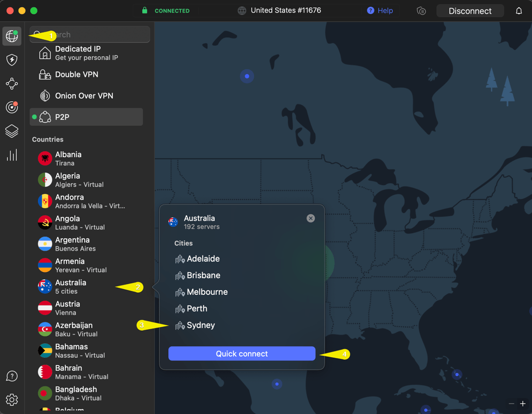Select P2P specialty server
Viewport: 532px width, 414px height.
click(x=87, y=117)
